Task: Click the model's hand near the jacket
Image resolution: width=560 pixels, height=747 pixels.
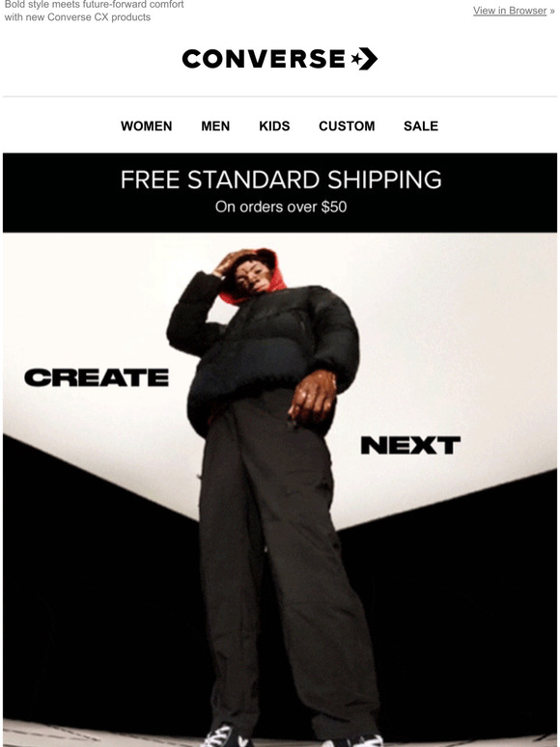Action: click(312, 397)
